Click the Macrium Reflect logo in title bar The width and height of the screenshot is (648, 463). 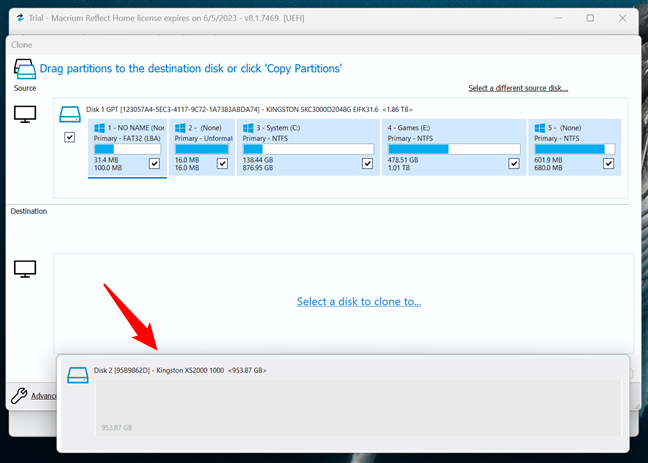click(x=20, y=18)
